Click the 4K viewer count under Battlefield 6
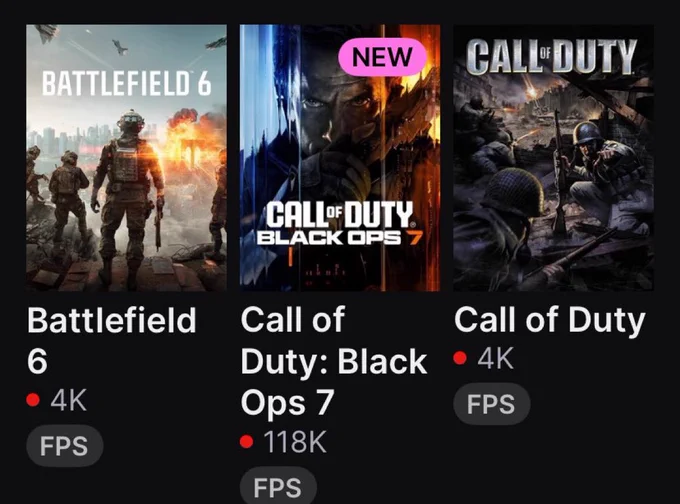 click(x=68, y=400)
